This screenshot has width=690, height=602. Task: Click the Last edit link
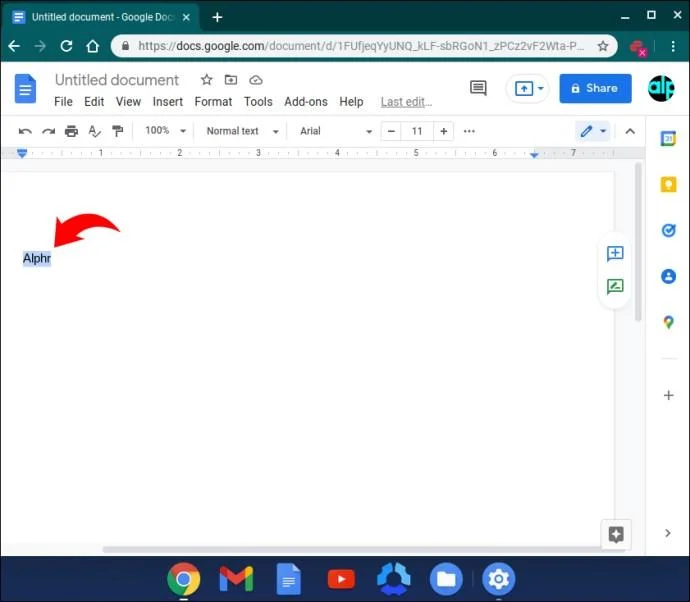[406, 102]
